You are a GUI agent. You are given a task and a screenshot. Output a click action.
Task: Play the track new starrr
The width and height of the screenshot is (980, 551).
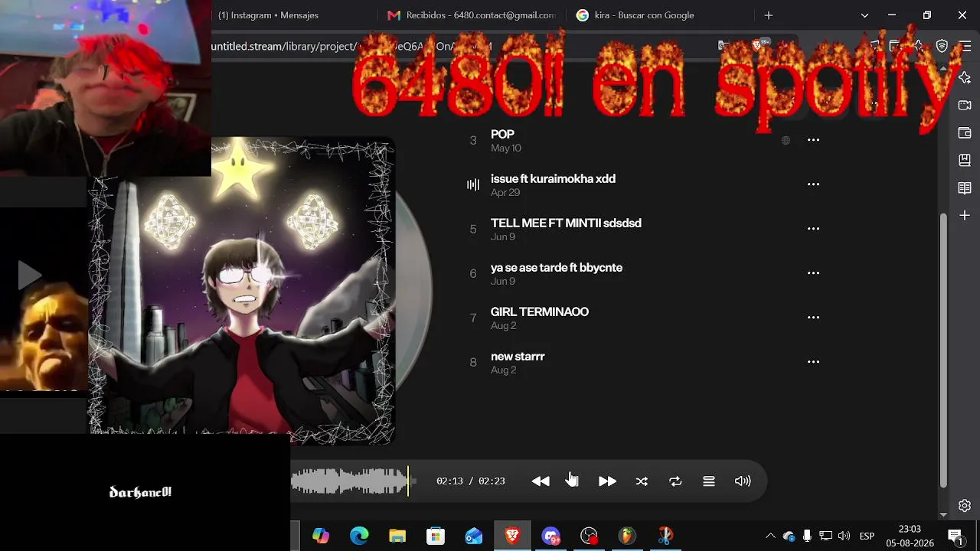click(518, 356)
